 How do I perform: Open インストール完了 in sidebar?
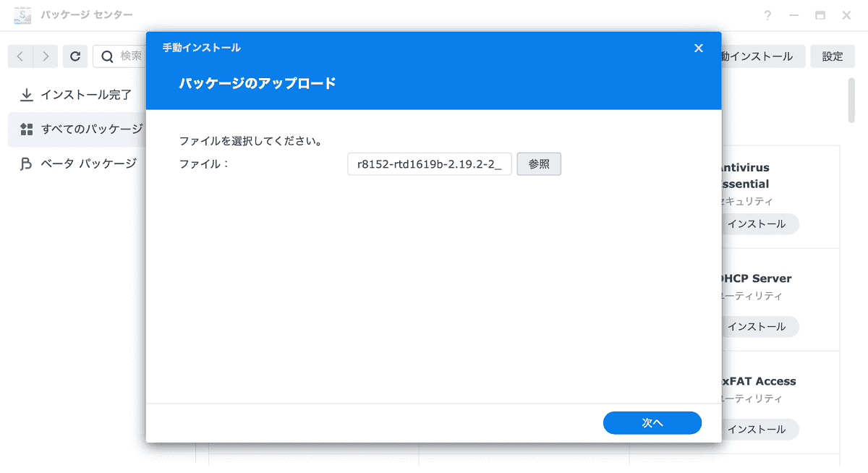click(x=75, y=95)
